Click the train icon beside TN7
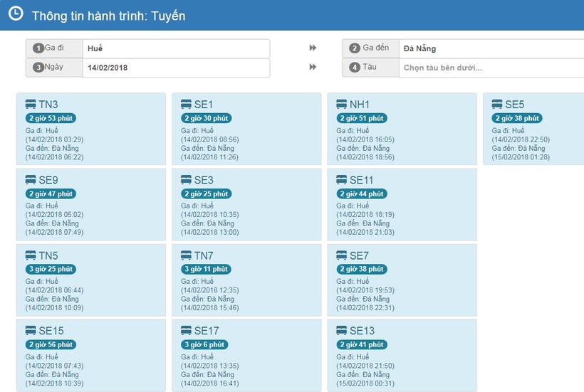 coord(186,255)
